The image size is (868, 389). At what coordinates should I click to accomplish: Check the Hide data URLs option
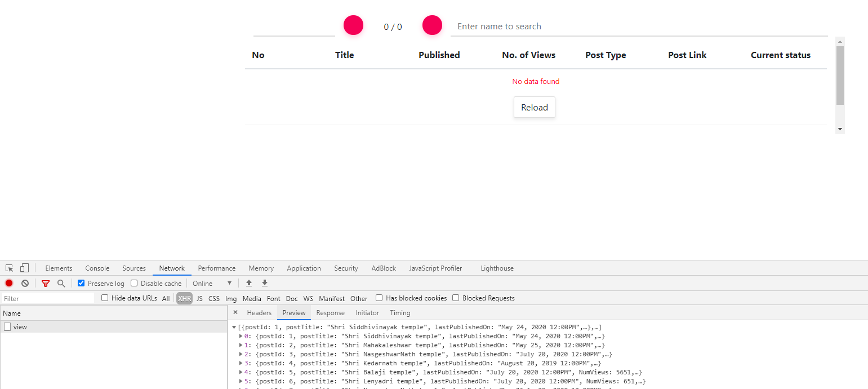pyautogui.click(x=104, y=298)
